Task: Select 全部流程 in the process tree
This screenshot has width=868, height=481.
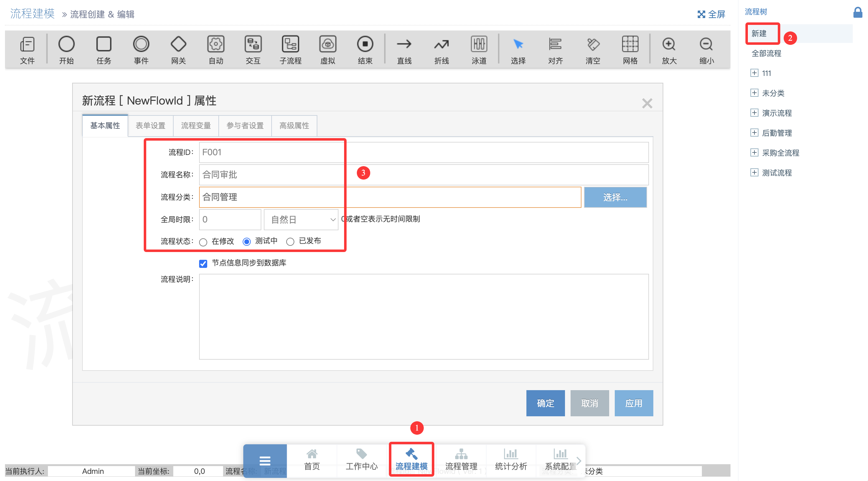Action: click(x=766, y=53)
